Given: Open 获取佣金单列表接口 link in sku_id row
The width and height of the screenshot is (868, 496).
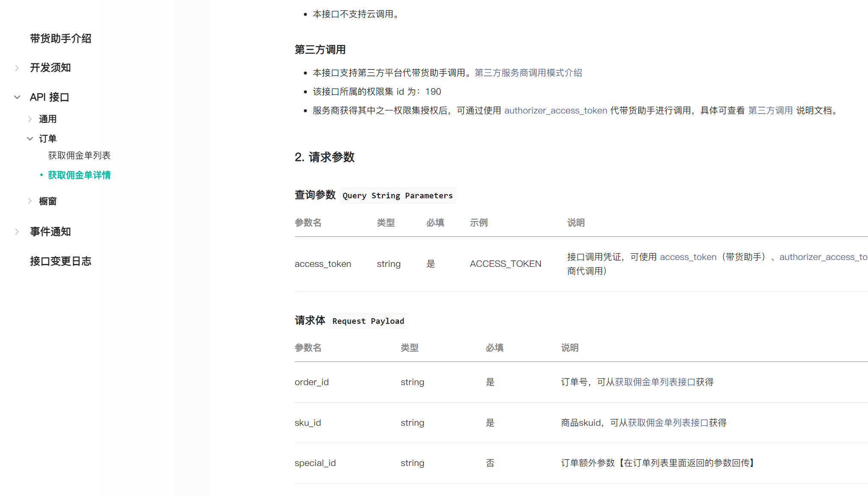Looking at the screenshot, I should pyautogui.click(x=668, y=423).
